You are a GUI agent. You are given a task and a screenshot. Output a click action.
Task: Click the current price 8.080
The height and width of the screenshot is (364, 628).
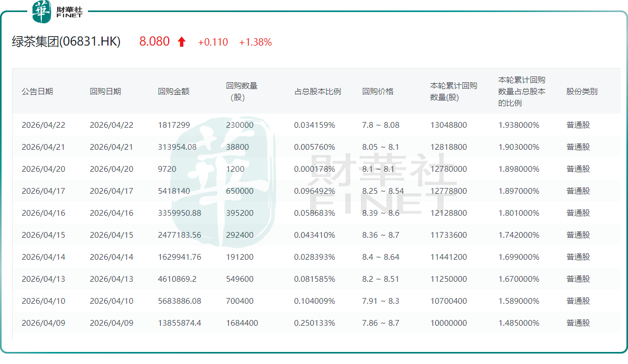[x=155, y=42]
